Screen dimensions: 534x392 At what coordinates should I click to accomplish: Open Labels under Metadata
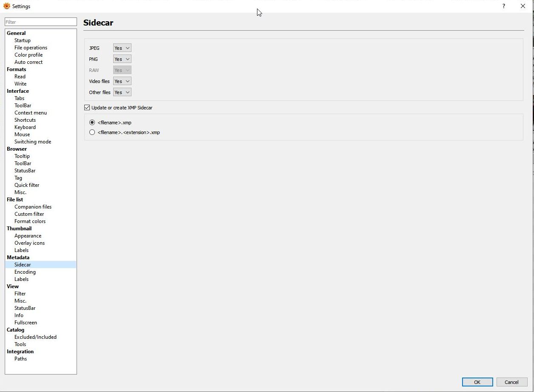click(22, 279)
